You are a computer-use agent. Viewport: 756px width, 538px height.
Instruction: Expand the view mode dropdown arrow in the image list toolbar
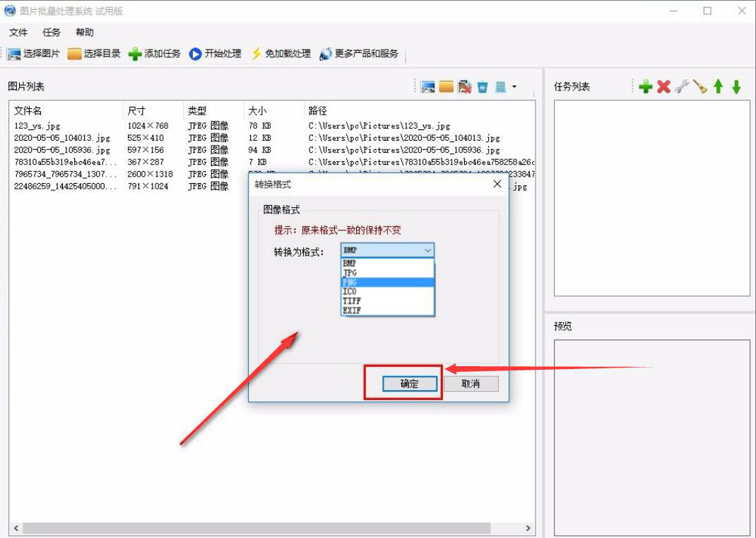coord(514,87)
